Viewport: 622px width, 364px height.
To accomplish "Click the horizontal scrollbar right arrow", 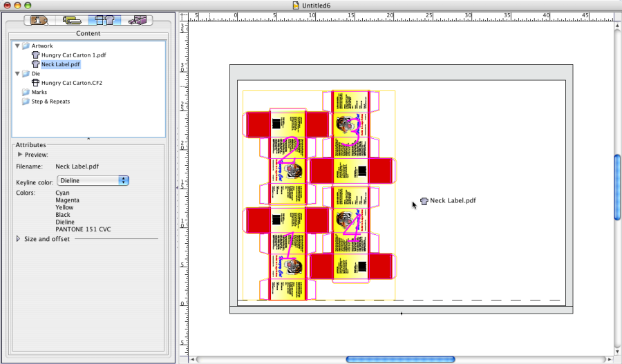I will click(610, 359).
